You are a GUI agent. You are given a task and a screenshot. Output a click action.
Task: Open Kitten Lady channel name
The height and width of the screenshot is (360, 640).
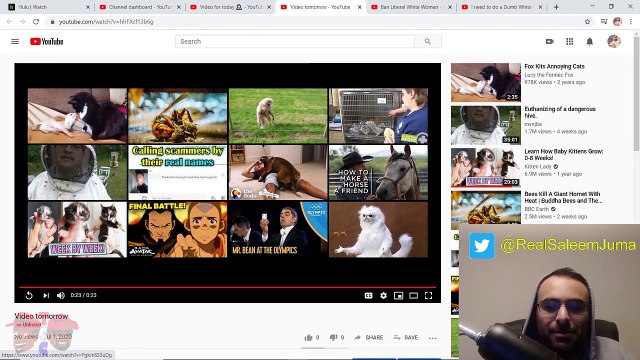coord(538,167)
